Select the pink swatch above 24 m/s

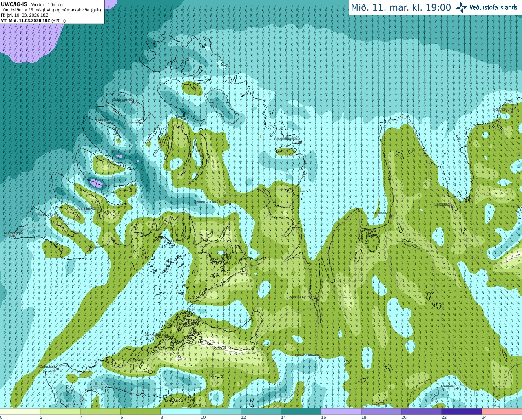(x=502, y=411)
